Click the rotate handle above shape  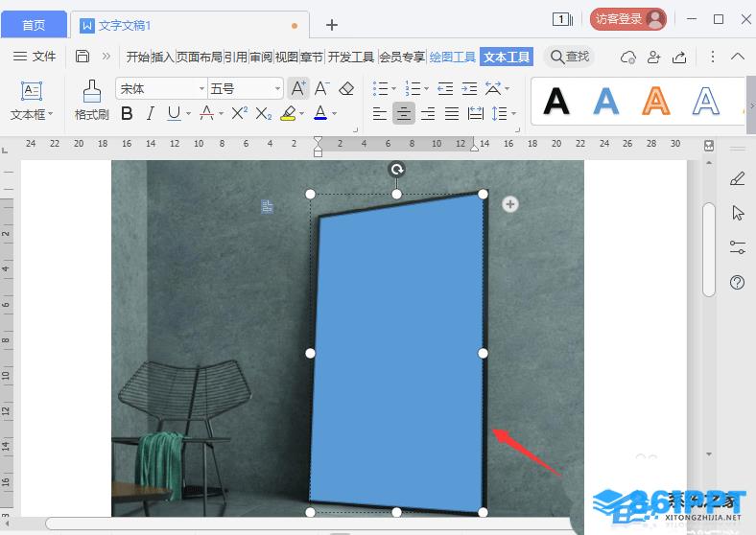tap(396, 170)
